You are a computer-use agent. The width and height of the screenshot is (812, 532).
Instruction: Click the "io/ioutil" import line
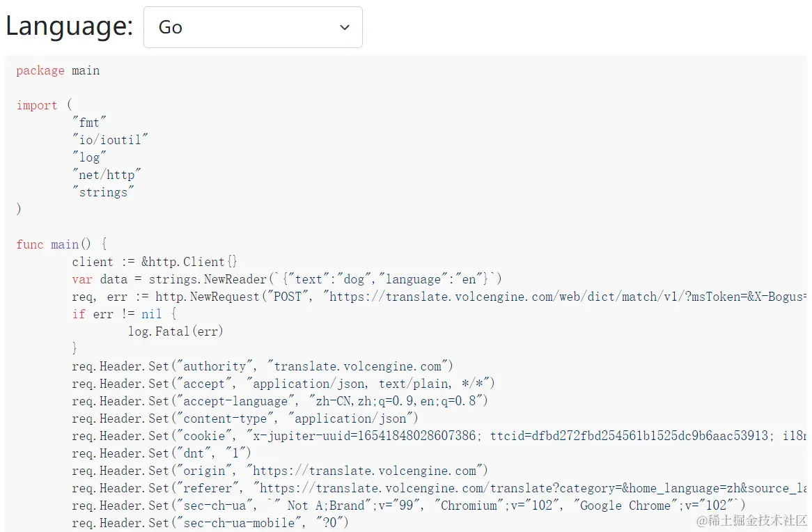[x=110, y=140]
